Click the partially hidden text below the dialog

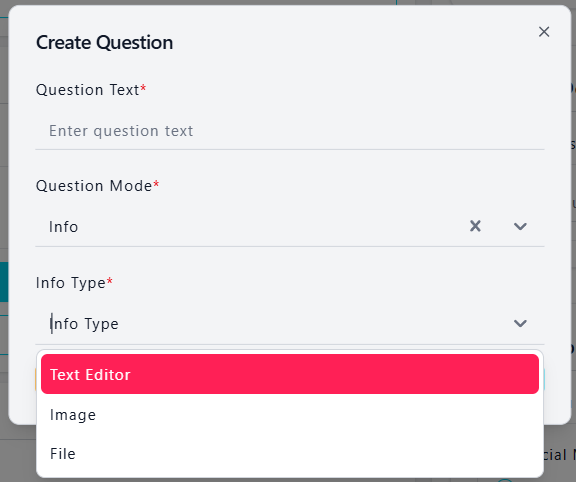coord(559,455)
